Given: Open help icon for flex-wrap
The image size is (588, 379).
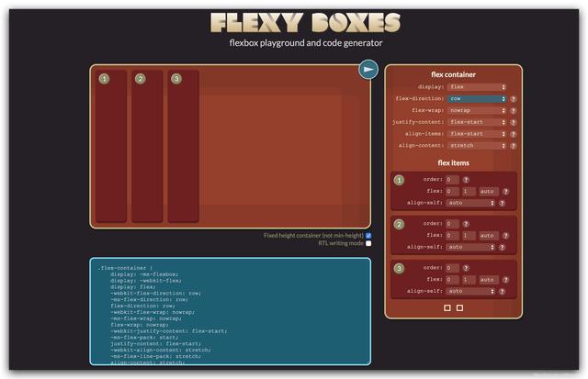Looking at the screenshot, I should [514, 110].
